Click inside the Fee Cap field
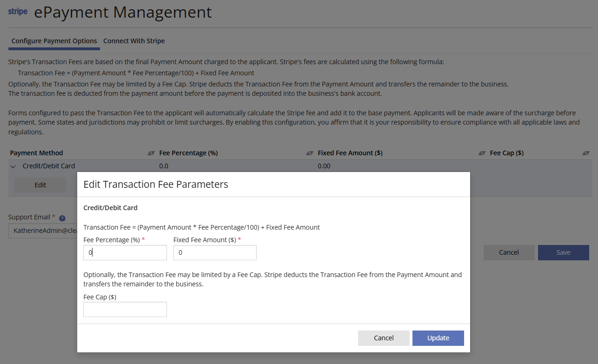Viewport: 598px width, 364px height. [x=125, y=309]
